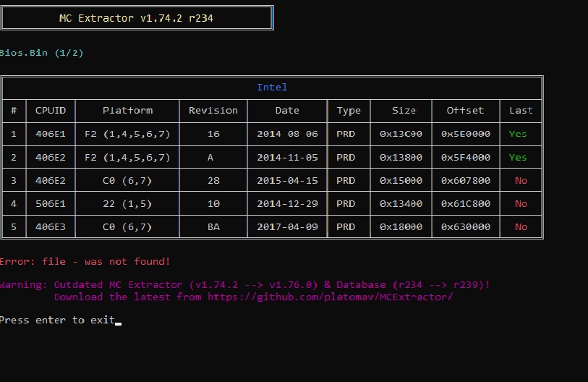
Task: Click revision 10 in row 4
Action: tap(213, 204)
